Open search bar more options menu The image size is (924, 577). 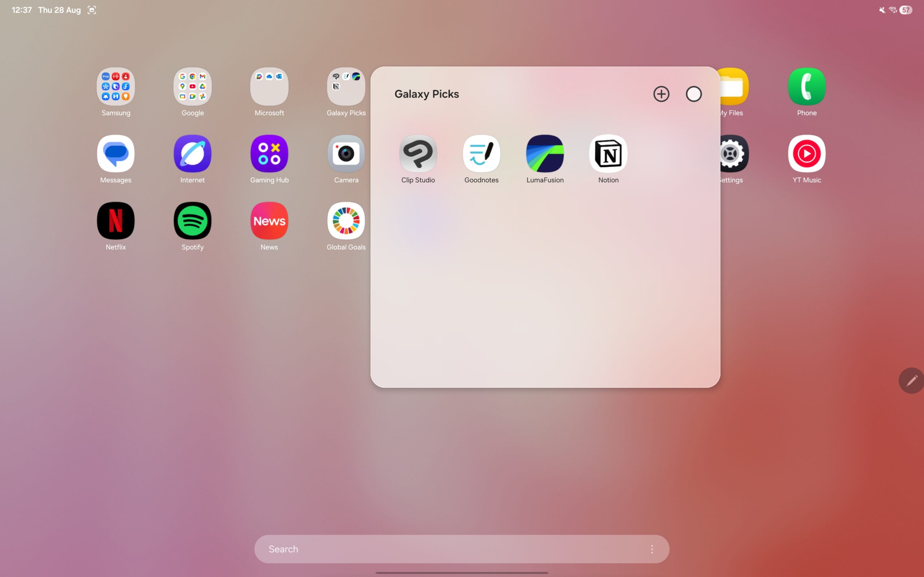point(652,549)
